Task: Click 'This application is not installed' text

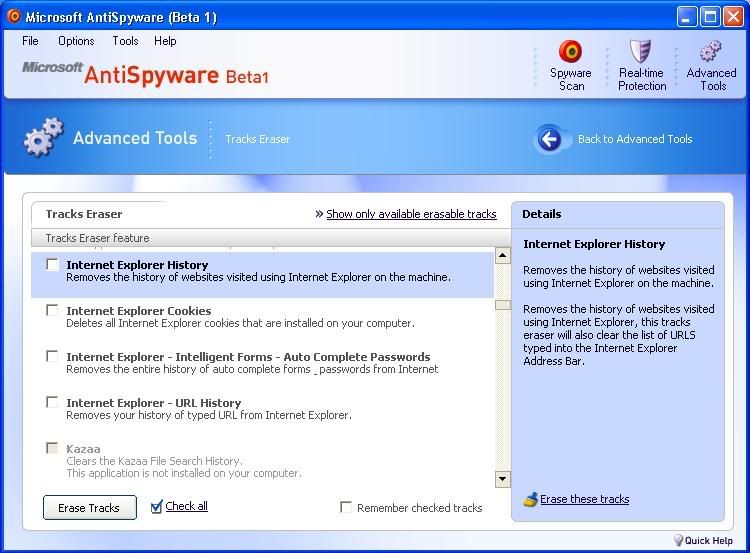Action: 184,473
